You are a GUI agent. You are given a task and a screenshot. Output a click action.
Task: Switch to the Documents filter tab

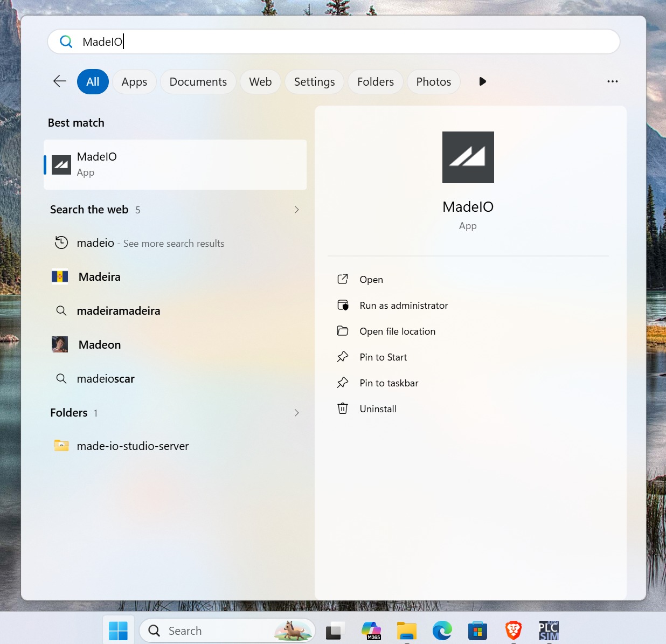point(198,82)
